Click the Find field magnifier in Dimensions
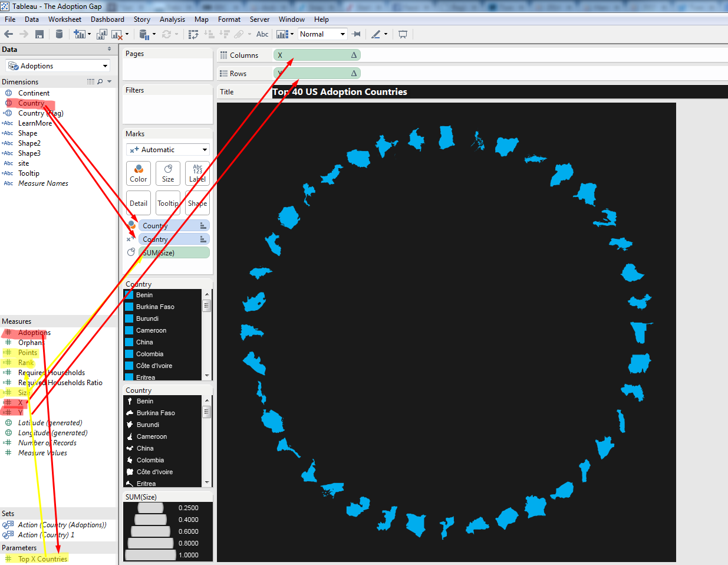 coord(100,82)
